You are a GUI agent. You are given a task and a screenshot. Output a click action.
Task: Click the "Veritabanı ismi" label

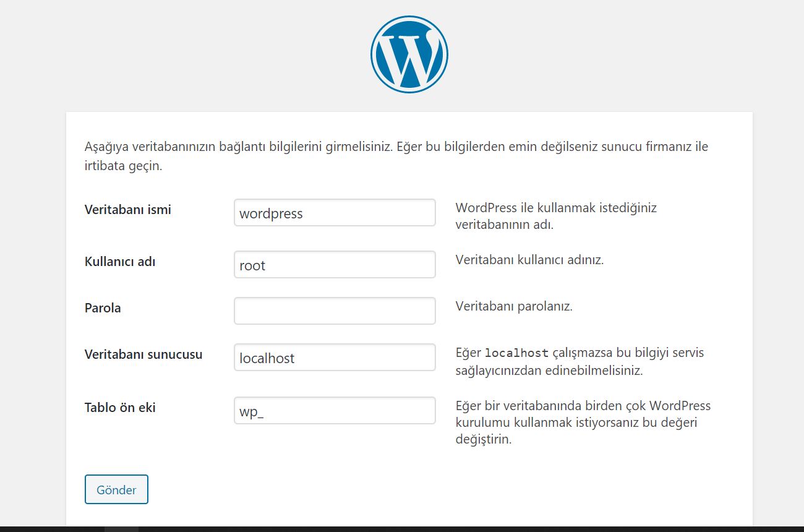128,210
